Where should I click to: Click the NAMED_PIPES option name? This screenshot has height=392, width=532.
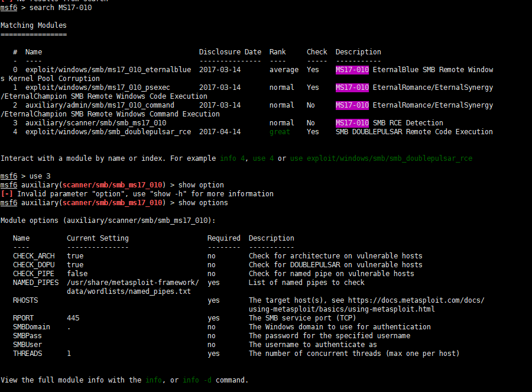point(35,283)
